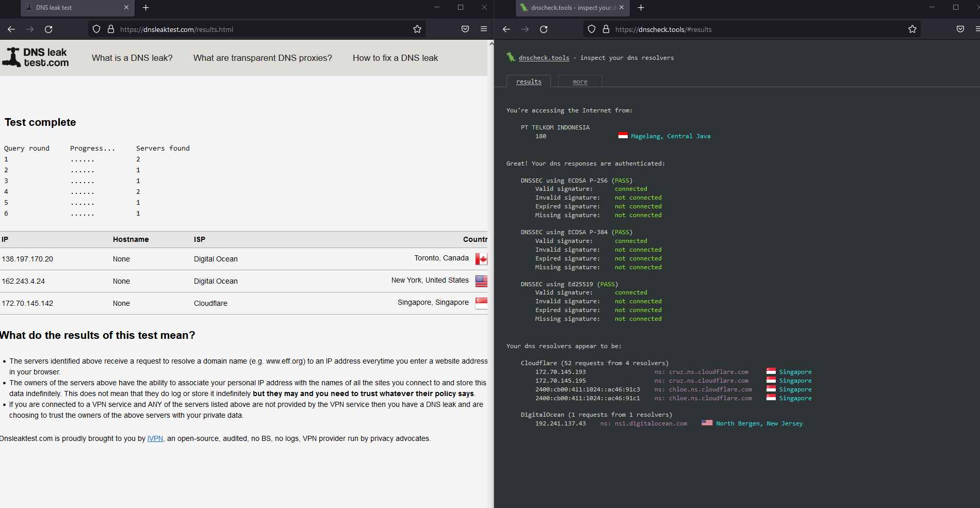Click the Magelang, Central Java location link
The height and width of the screenshot is (508, 980).
click(x=671, y=136)
